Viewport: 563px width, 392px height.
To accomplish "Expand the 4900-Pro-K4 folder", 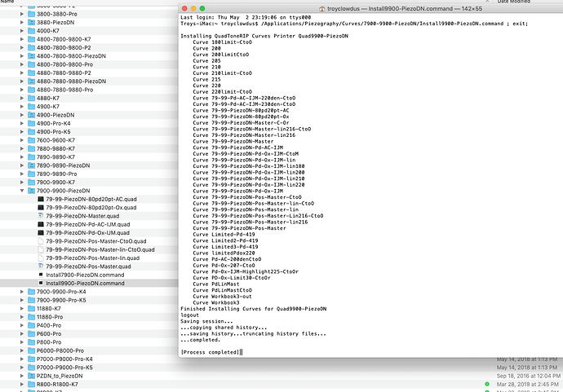I will click(22, 123).
